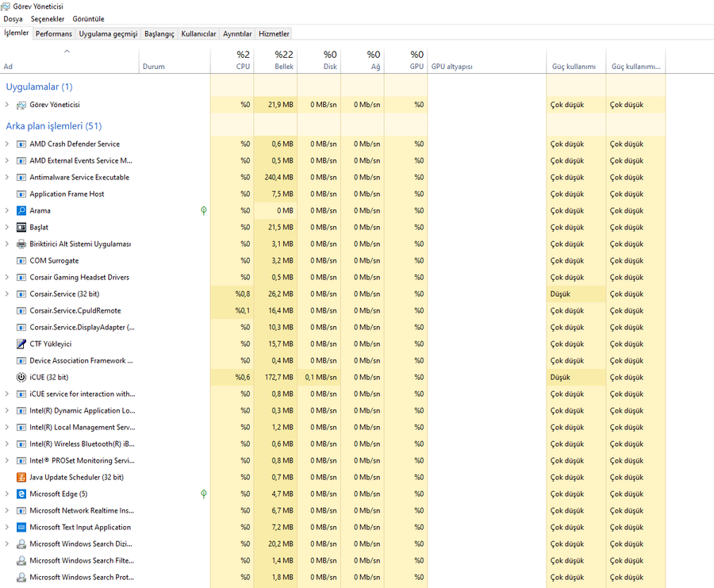Click the Microsoft Network Realtime Inspection icon
The image size is (714, 588).
21,510
